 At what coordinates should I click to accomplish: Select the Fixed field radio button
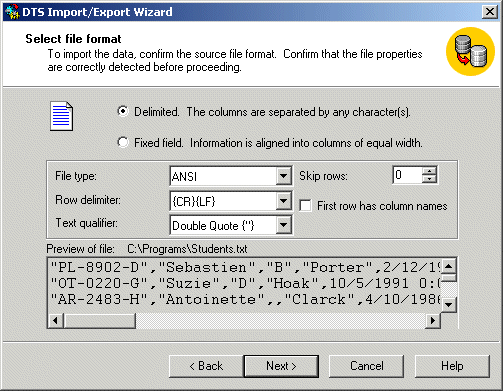[x=123, y=143]
